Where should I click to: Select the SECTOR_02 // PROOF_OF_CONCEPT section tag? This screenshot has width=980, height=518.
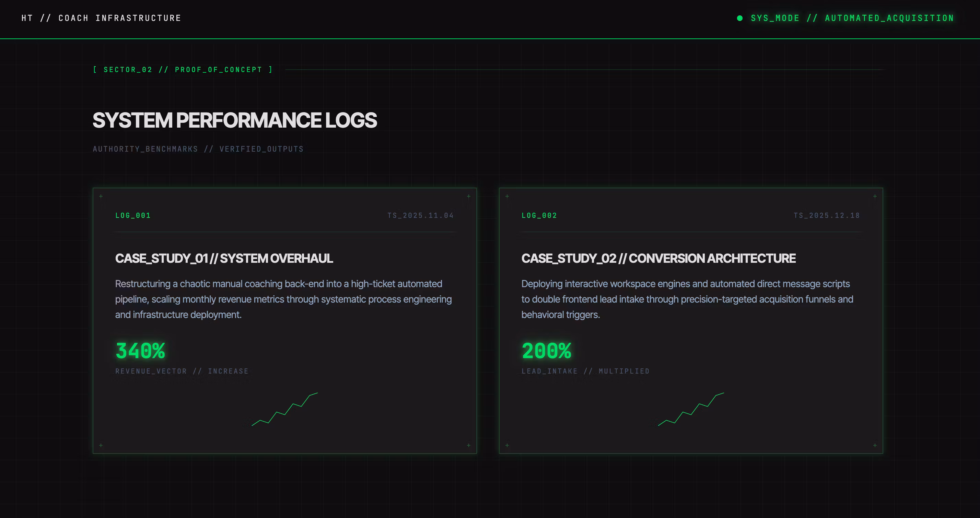click(183, 70)
